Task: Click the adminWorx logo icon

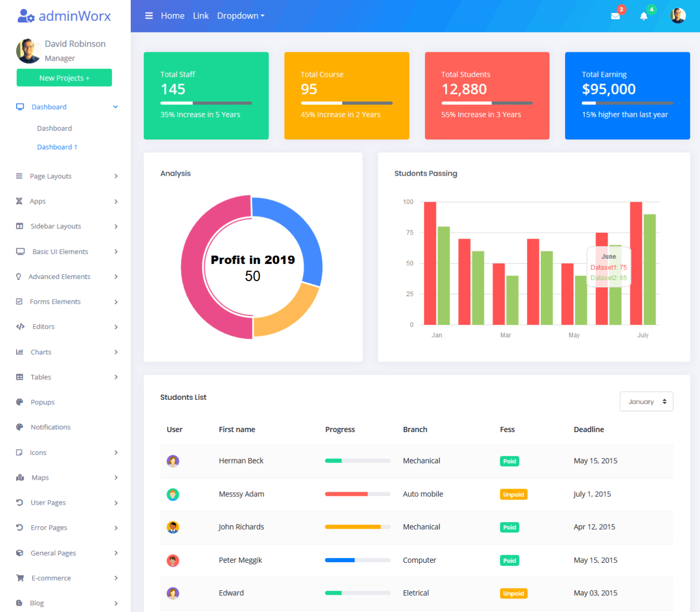Action: (26, 16)
